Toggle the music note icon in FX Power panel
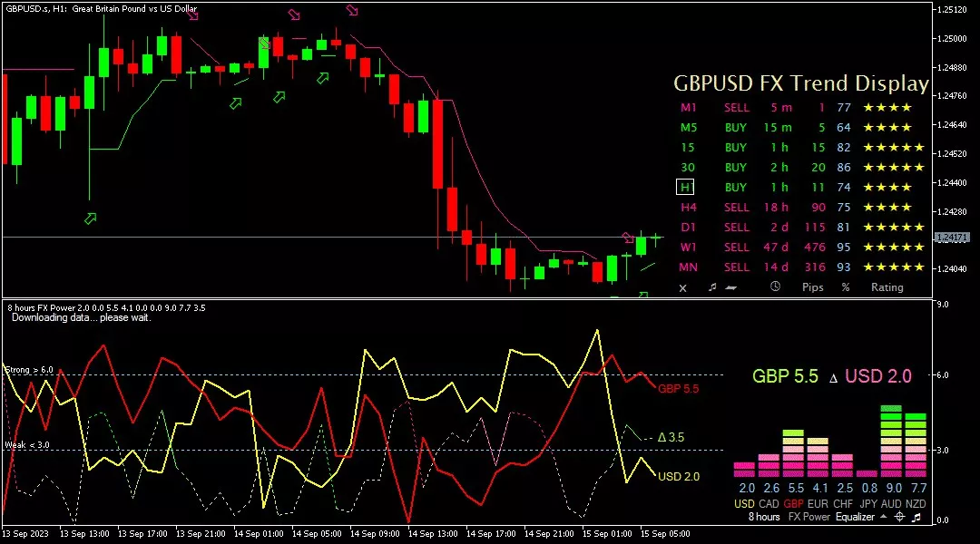 (x=916, y=517)
